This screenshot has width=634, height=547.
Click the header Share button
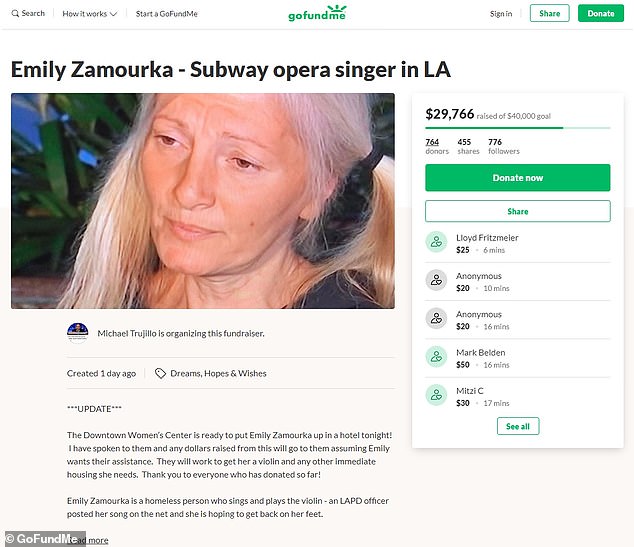549,14
